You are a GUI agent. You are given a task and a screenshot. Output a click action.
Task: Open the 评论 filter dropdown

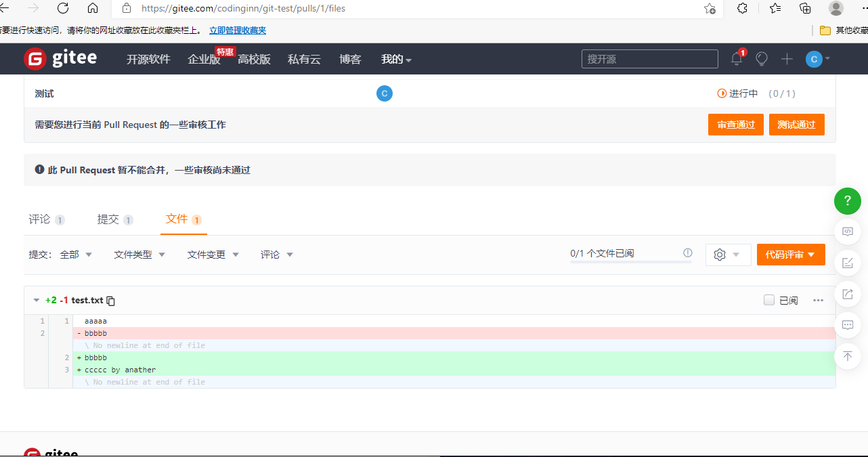coord(277,255)
